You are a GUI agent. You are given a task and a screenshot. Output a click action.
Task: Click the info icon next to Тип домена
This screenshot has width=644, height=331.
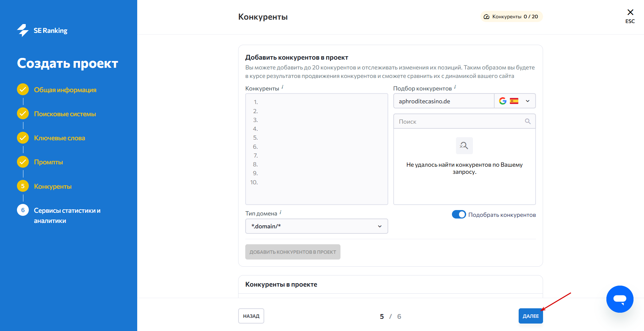point(281,212)
